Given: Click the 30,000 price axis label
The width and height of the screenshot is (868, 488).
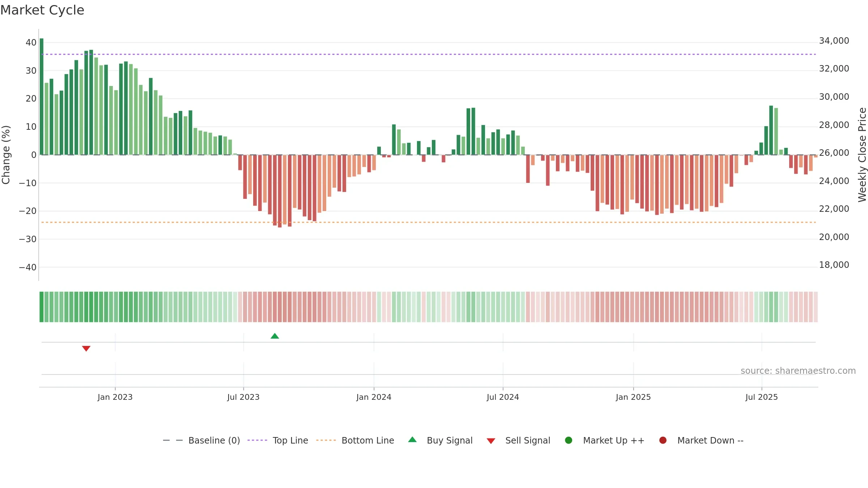Looking at the screenshot, I should pyautogui.click(x=834, y=97).
